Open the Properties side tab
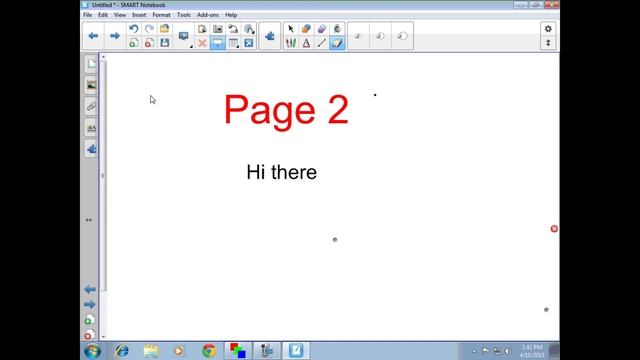This screenshot has width=640, height=360. (91, 128)
